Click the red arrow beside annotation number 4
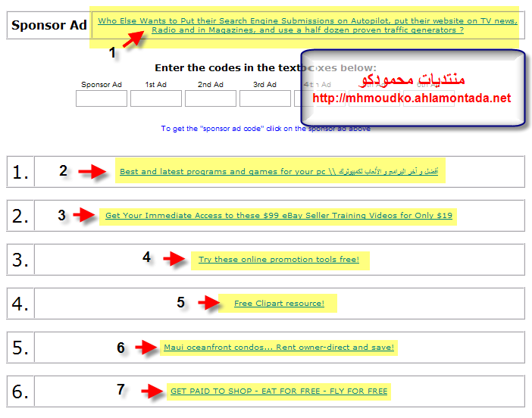The height and width of the screenshot is (418, 532). [x=174, y=259]
